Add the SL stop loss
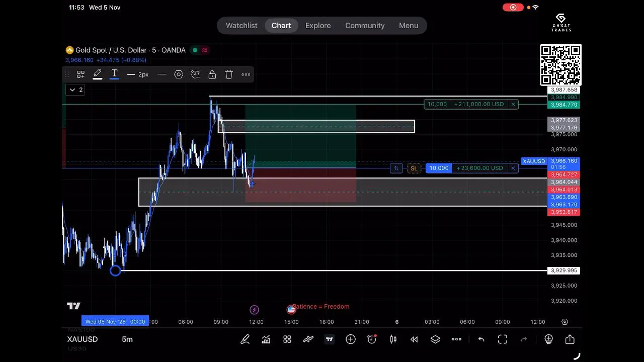This screenshot has width=644, height=362. 414,168
